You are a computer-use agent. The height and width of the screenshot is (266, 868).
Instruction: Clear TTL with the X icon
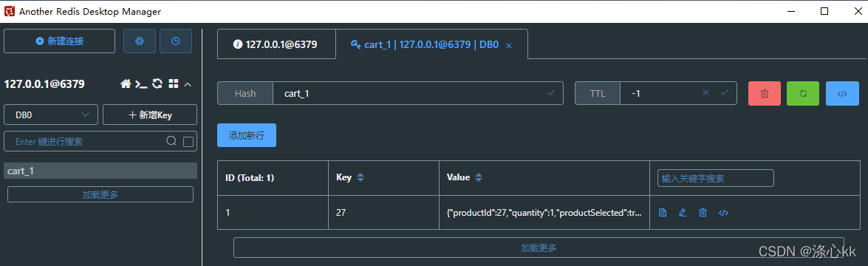click(x=705, y=93)
